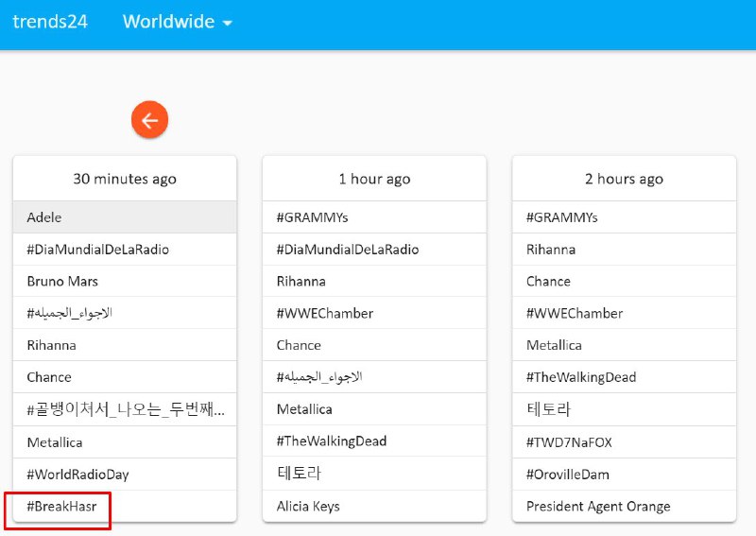
Task: Click the orange back arrow button
Action: 149,120
